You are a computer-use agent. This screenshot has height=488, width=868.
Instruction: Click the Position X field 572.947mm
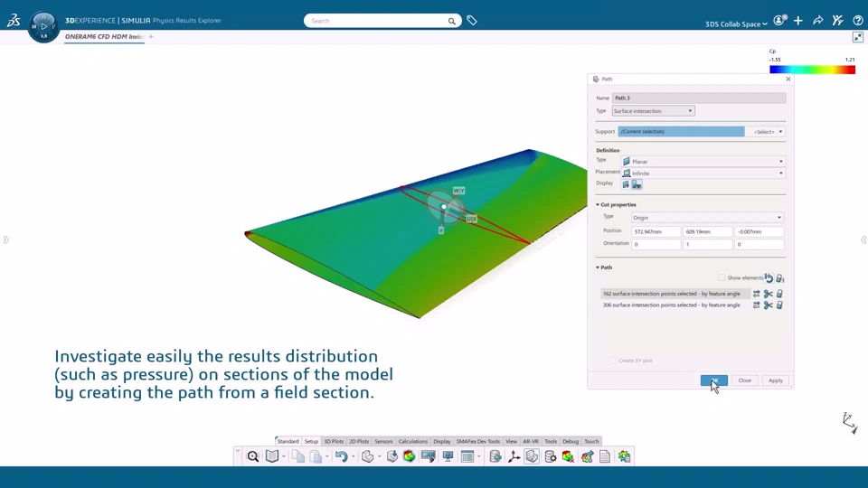click(x=656, y=232)
